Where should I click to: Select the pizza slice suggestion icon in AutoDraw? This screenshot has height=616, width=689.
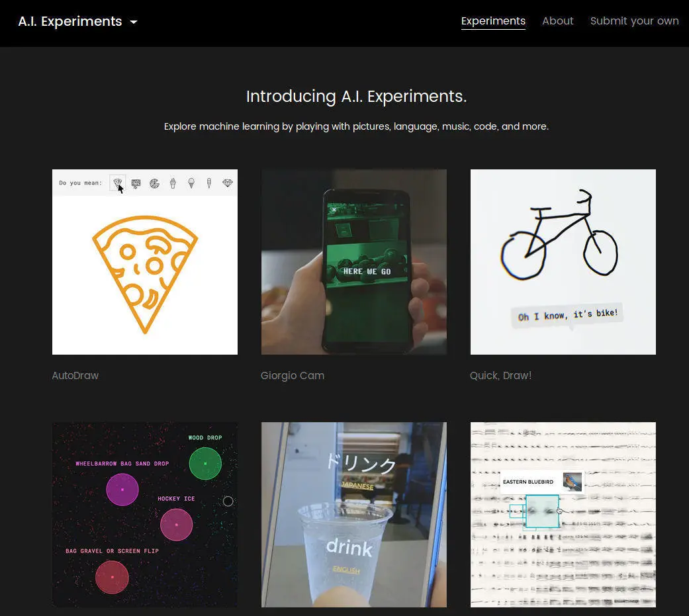(117, 183)
